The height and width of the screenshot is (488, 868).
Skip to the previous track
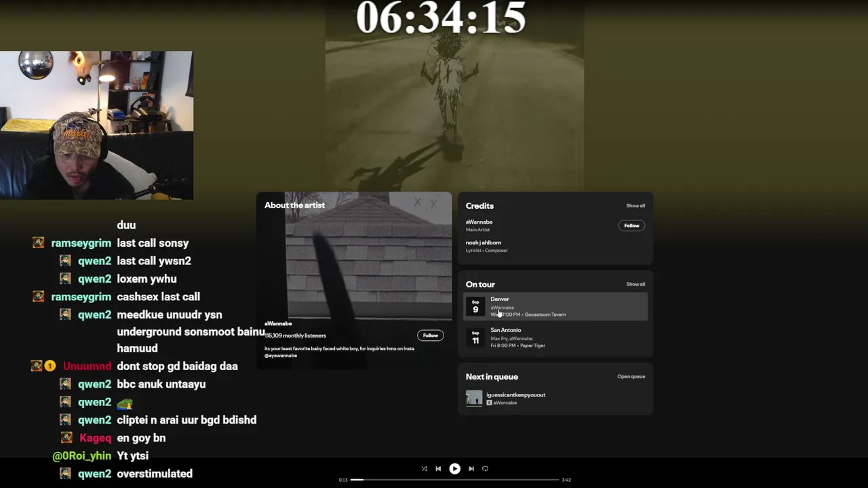coord(438,468)
